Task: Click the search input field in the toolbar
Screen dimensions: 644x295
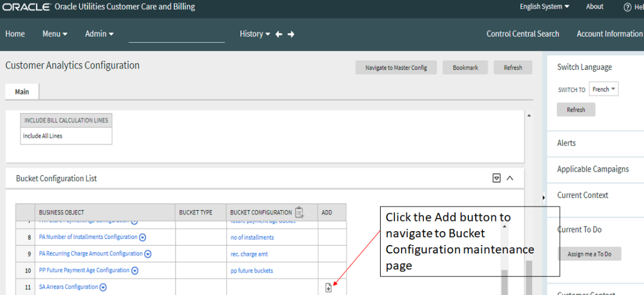Action: (x=177, y=35)
